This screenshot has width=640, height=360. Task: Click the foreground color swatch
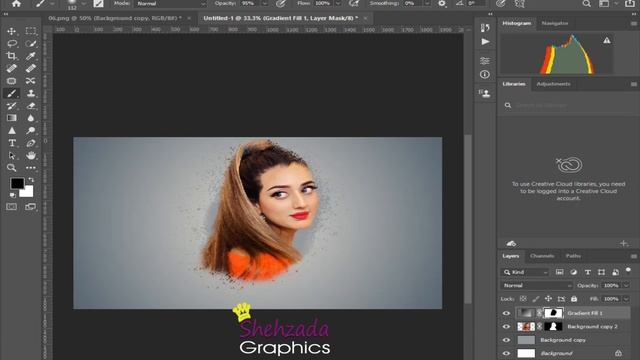click(17, 183)
